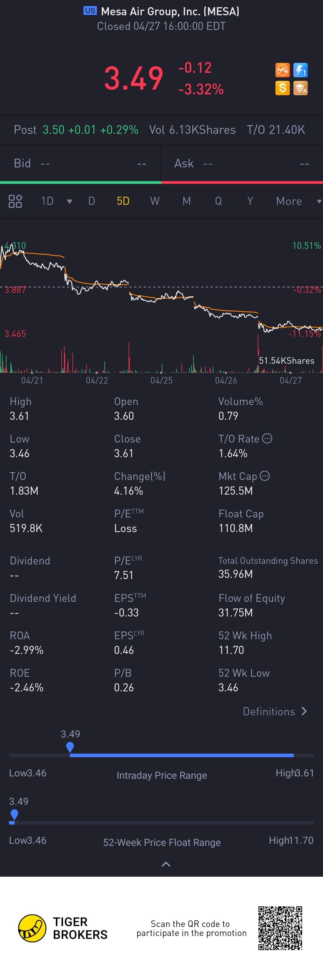323x980 pixels.
Task: Tap the ROA -2.99% value
Action: point(27,650)
